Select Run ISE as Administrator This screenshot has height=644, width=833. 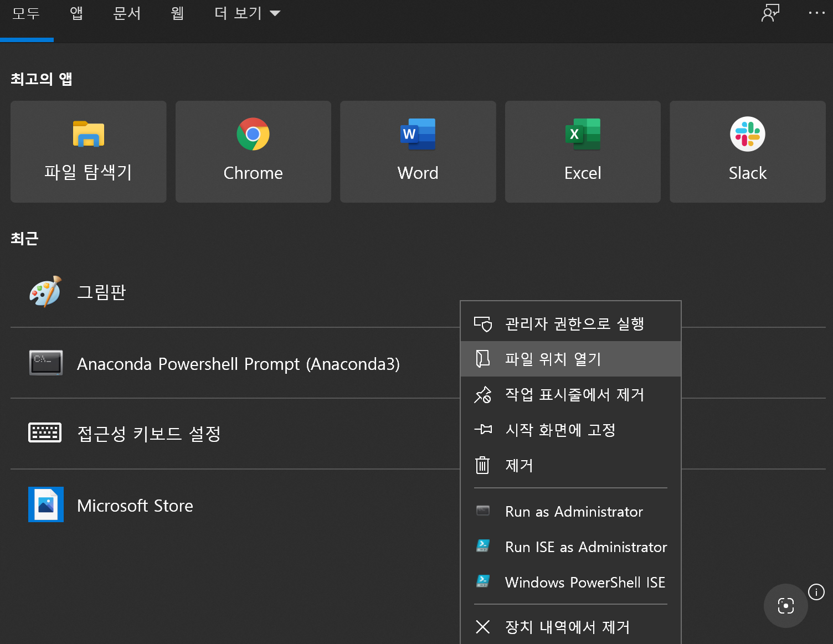coord(585,547)
